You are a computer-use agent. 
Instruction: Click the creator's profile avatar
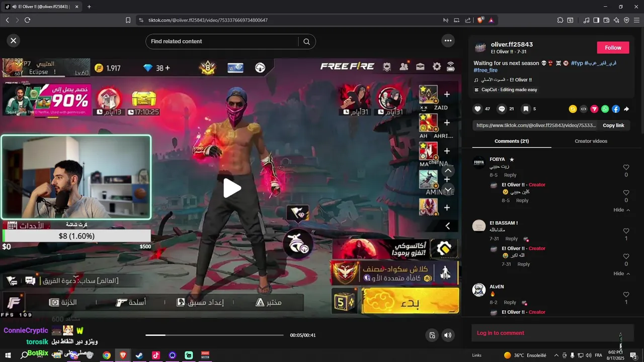pyautogui.click(x=480, y=48)
